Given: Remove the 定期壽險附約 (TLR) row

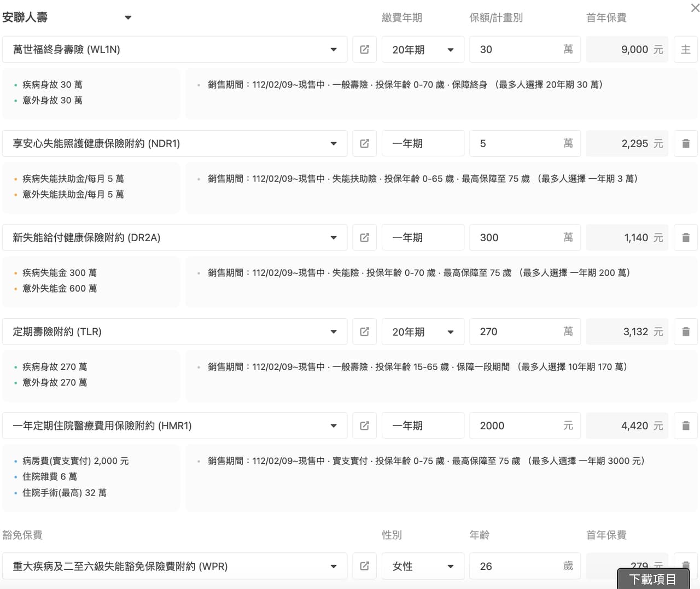Looking at the screenshot, I should (685, 332).
